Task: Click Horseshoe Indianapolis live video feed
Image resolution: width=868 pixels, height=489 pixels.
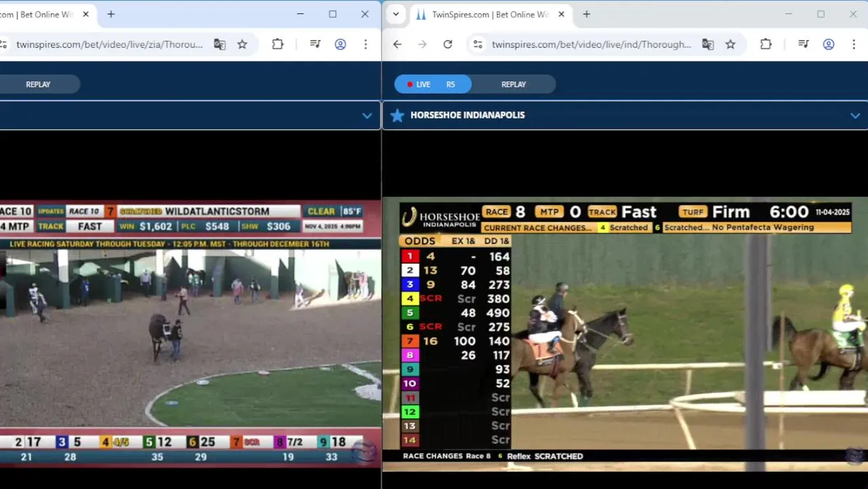Action: point(625,333)
